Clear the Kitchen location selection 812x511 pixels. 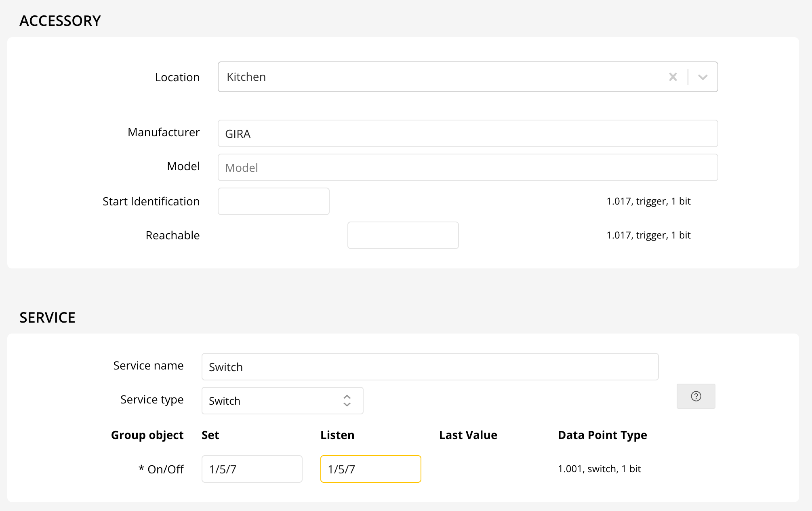coord(673,77)
